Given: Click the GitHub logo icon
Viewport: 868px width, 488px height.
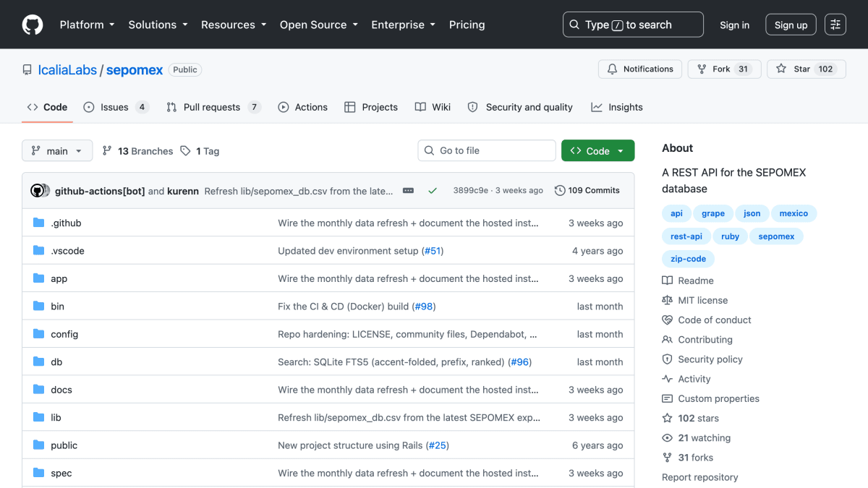Looking at the screenshot, I should click(x=33, y=25).
